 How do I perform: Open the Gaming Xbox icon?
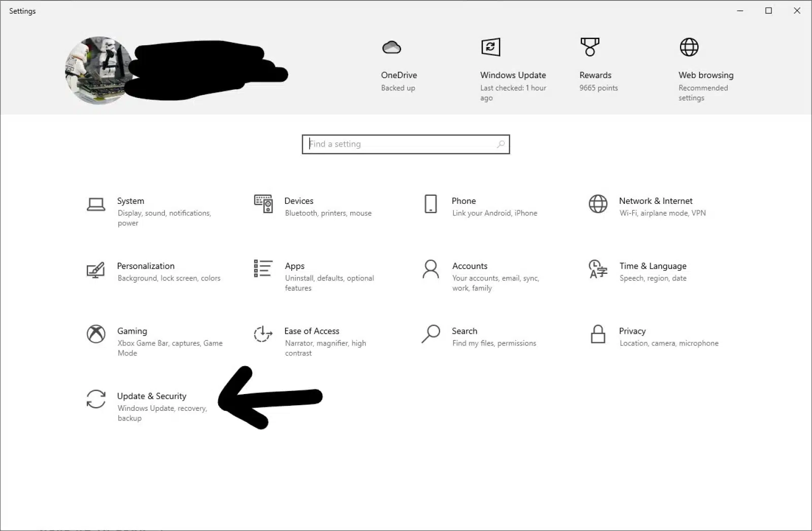(x=96, y=334)
